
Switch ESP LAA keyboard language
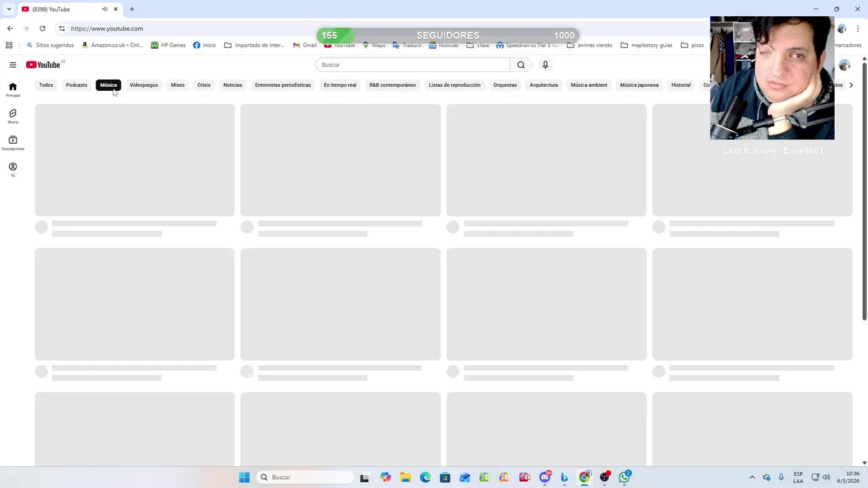pos(798,477)
